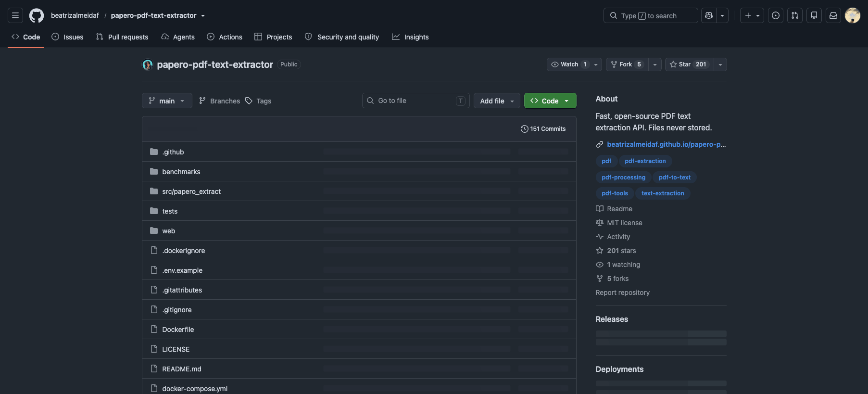868x394 pixels.
Task: Open pull requests icon in header
Action: [795, 15]
